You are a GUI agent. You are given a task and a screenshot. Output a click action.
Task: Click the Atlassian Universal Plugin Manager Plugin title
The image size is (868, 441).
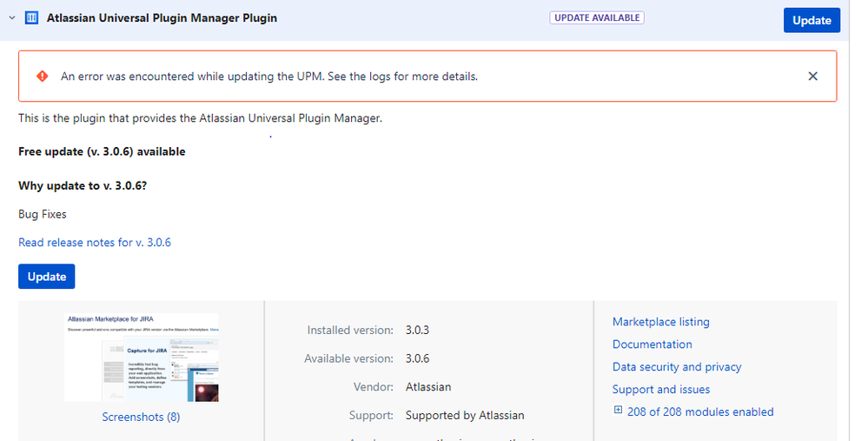(162, 18)
